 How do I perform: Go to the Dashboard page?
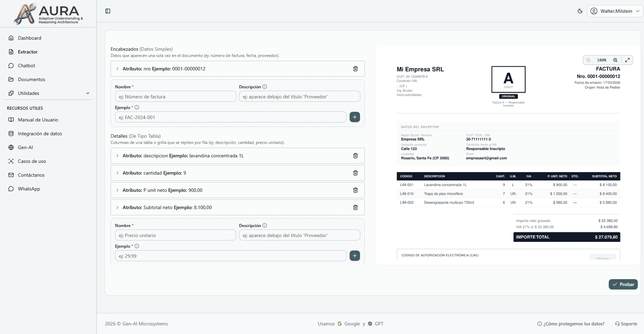coord(29,38)
